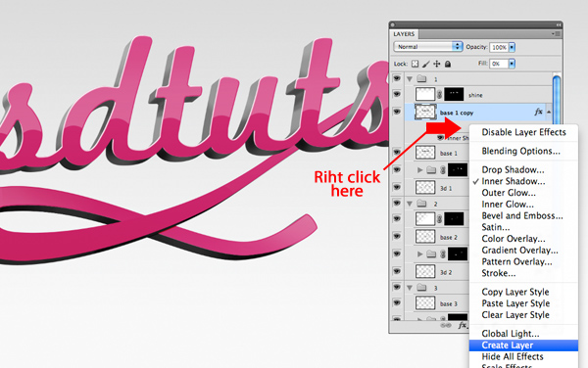Click the LAYERS panel tab
Image resolution: width=588 pixels, height=368 pixels.
pyautogui.click(x=404, y=34)
